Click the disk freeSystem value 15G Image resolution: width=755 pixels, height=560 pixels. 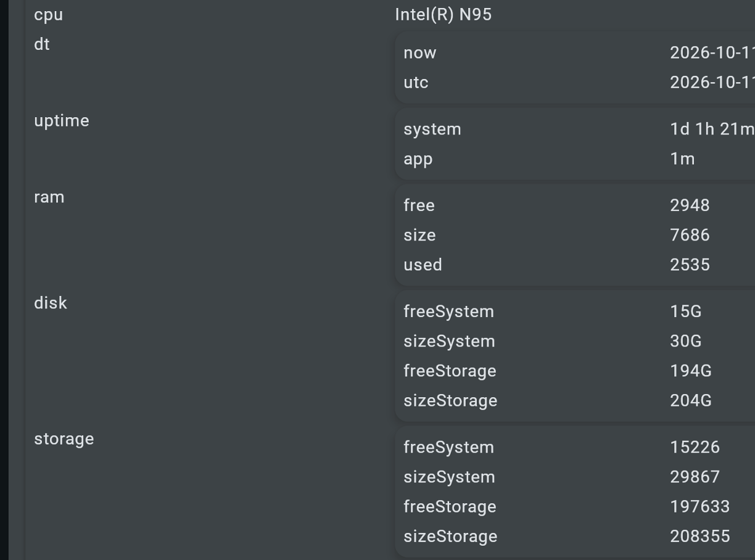point(686,311)
